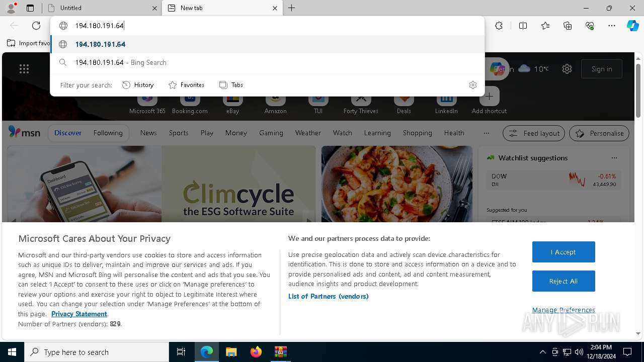Open Settings and more ellipsis menu

[x=612, y=26]
